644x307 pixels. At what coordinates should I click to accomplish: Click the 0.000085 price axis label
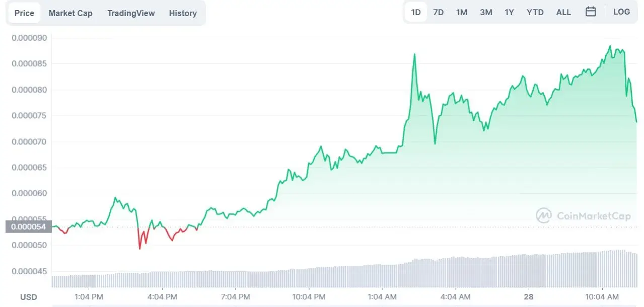point(29,64)
